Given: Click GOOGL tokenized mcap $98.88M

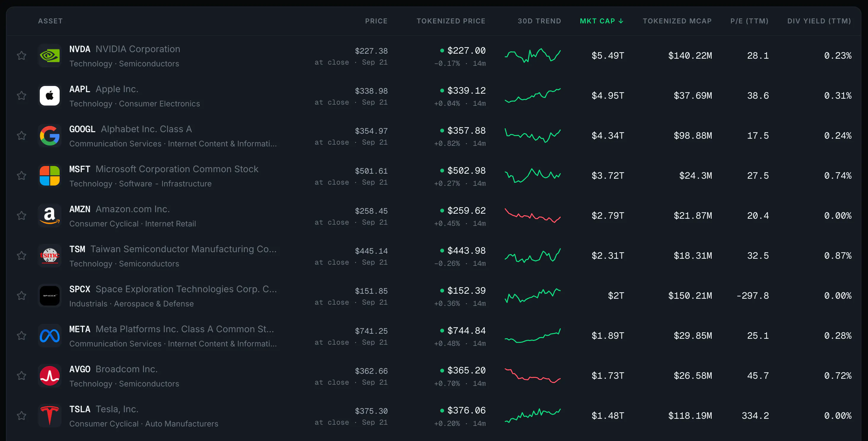Looking at the screenshot, I should tap(692, 136).
